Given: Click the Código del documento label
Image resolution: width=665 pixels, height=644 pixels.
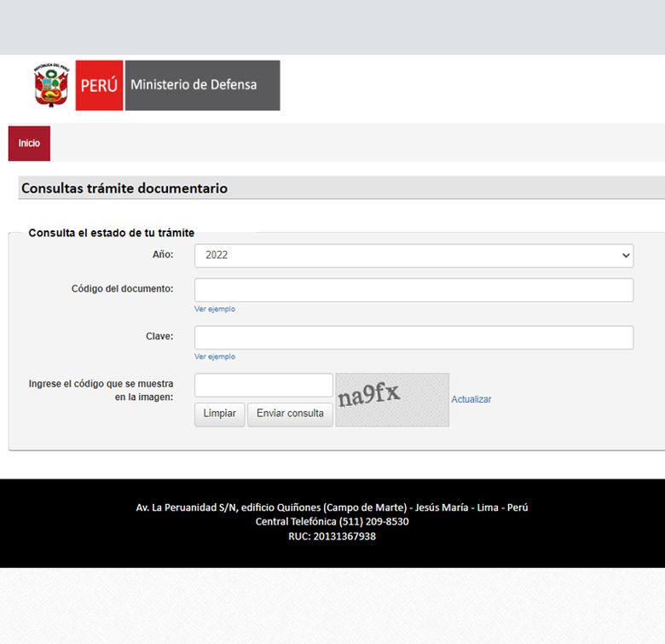Looking at the screenshot, I should [x=122, y=289].
